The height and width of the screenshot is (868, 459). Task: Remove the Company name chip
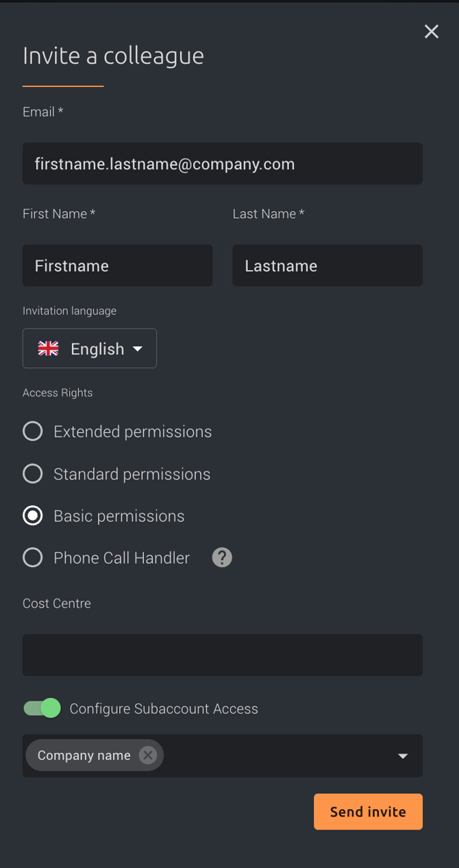click(147, 755)
